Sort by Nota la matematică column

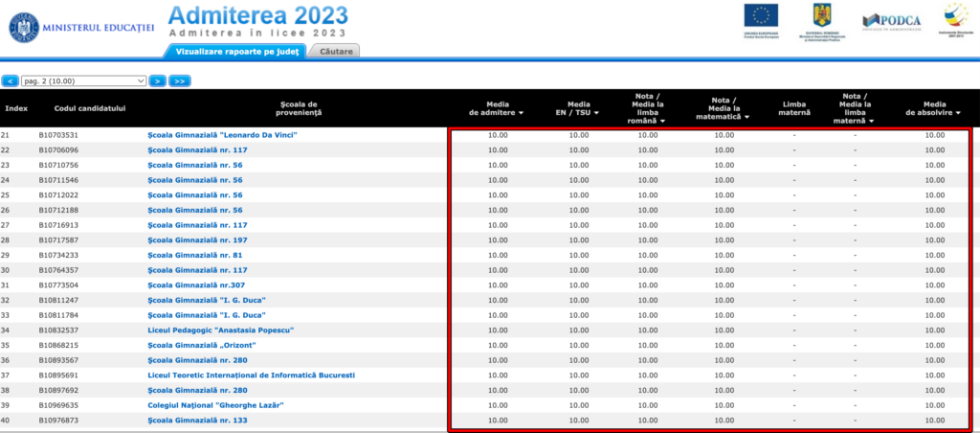coord(724,108)
